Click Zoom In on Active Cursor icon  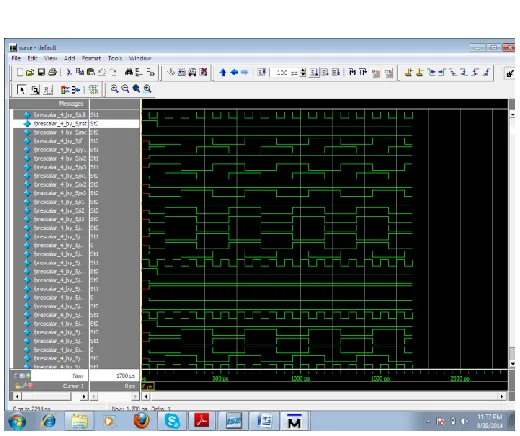(x=147, y=89)
